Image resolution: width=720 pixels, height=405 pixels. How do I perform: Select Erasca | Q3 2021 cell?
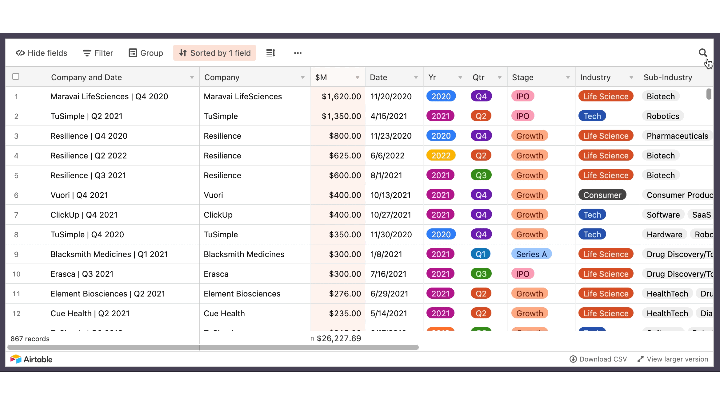(x=82, y=274)
